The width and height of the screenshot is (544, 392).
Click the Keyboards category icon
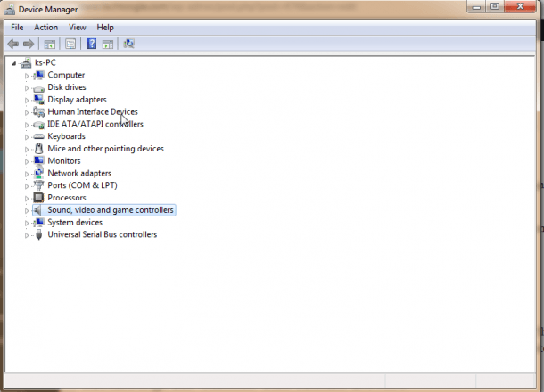tap(39, 136)
